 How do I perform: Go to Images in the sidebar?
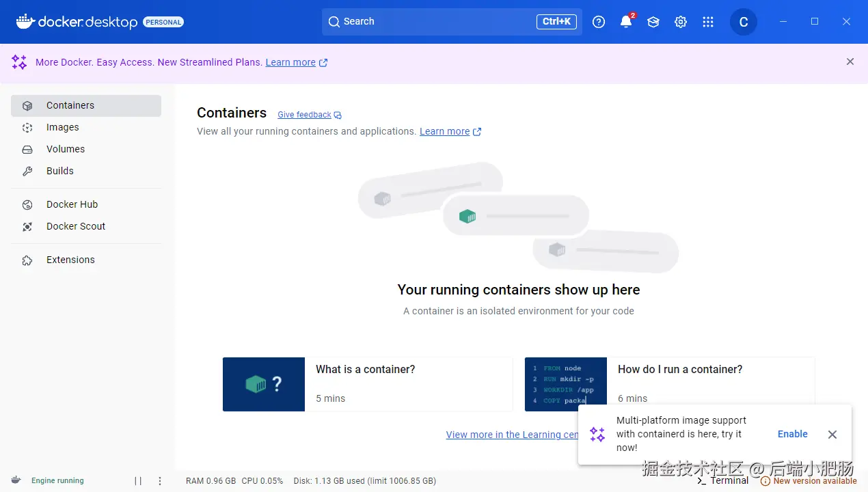click(86, 128)
